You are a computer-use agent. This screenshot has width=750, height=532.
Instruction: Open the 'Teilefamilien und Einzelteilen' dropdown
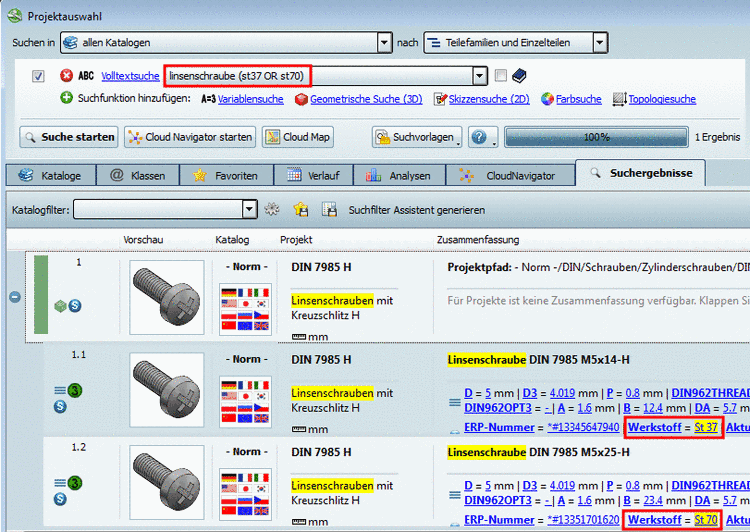coord(600,43)
